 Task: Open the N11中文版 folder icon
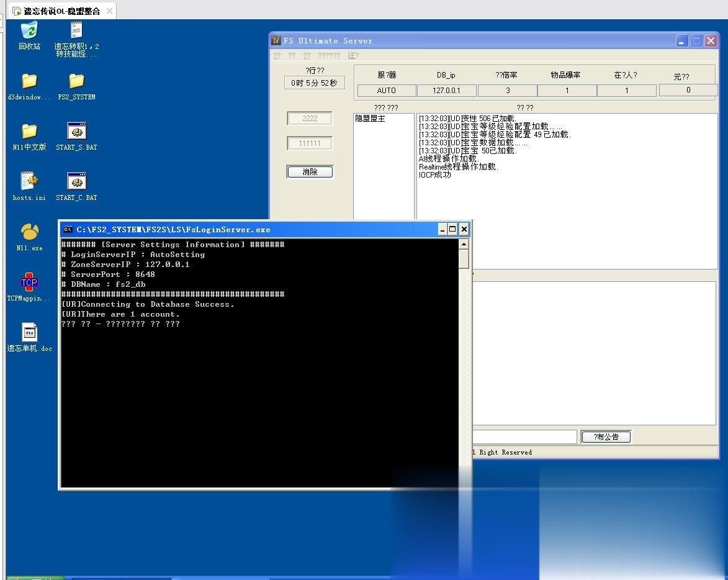click(x=29, y=137)
